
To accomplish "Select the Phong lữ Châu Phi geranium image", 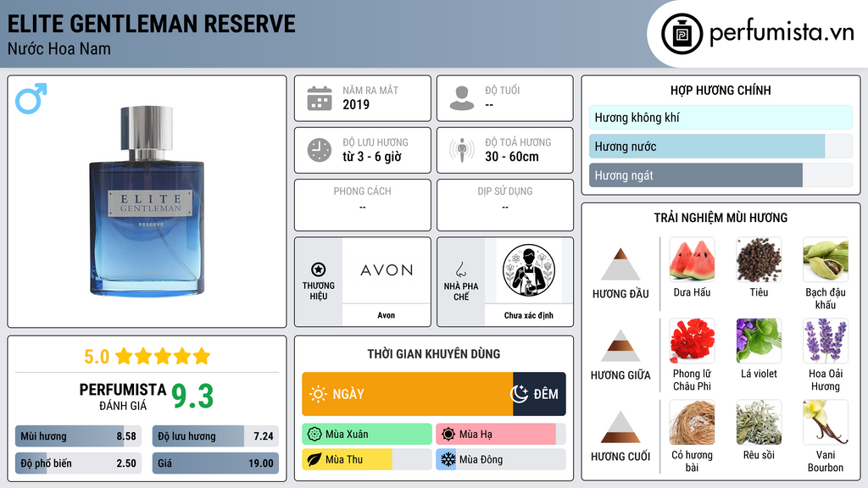I will (x=692, y=341).
